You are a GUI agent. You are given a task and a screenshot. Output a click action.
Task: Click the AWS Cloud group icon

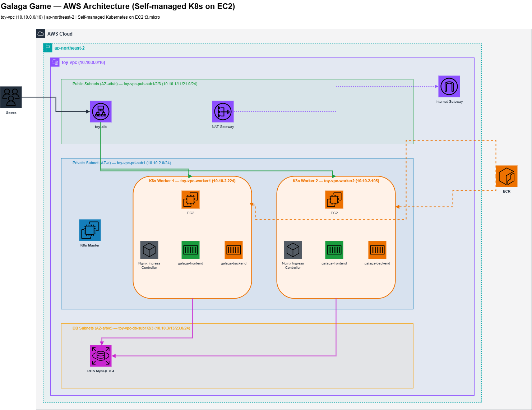click(x=41, y=33)
